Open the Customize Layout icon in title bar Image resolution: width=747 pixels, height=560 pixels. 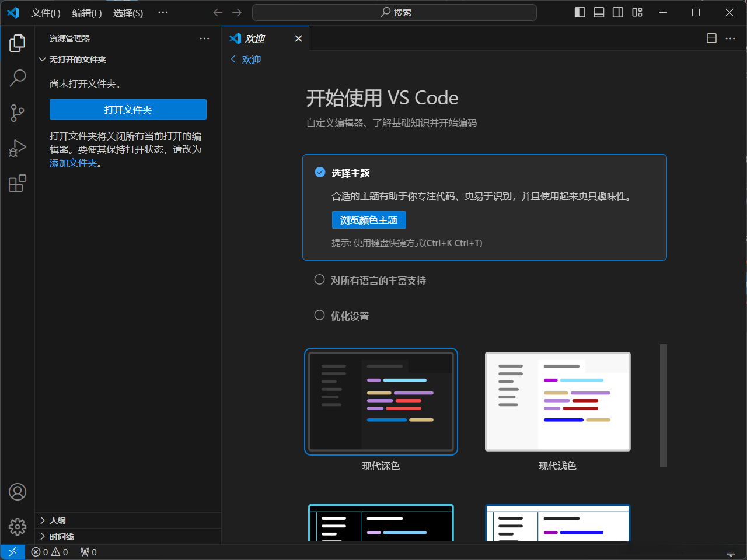click(x=637, y=12)
